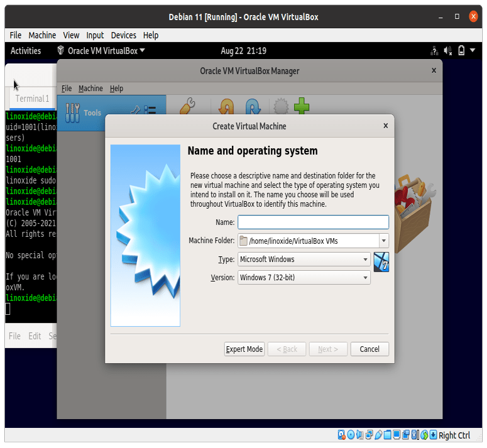This screenshot has height=448, width=487.
Task: Open Edit menu in the terminal window
Action: click(x=35, y=336)
